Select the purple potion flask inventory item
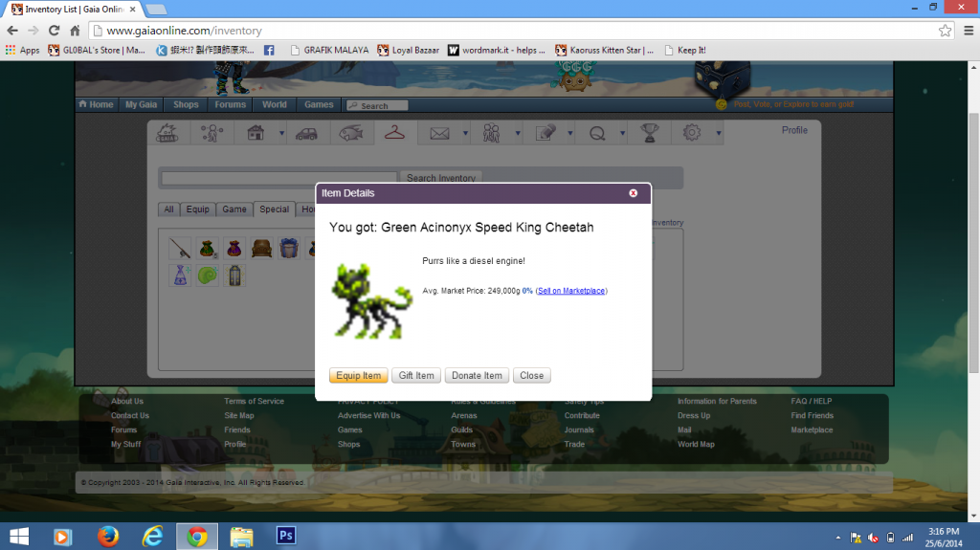This screenshot has width=980, height=550. pyautogui.click(x=180, y=275)
